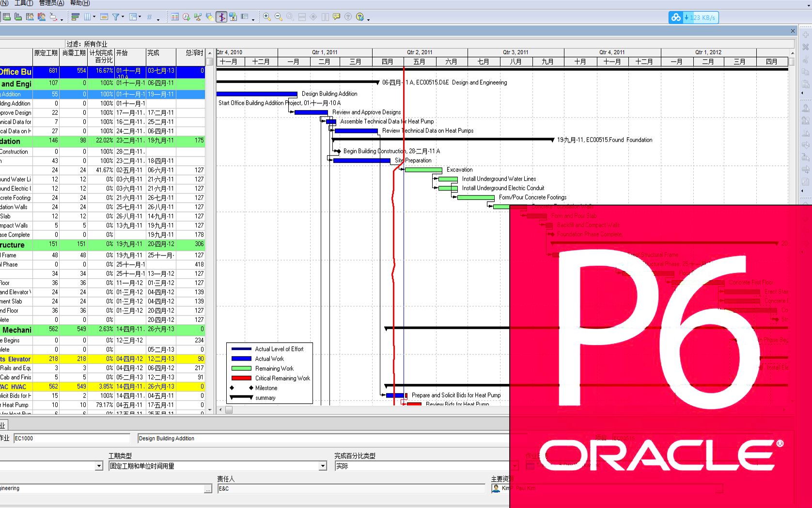
Task: Expand the group and sort dropdown arrow
Action: tap(140, 17)
